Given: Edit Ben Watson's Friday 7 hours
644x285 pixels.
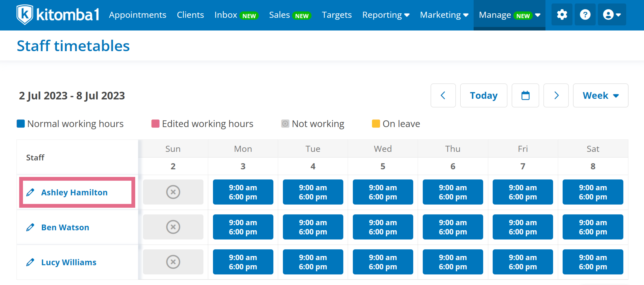Looking at the screenshot, I should coord(523,227).
